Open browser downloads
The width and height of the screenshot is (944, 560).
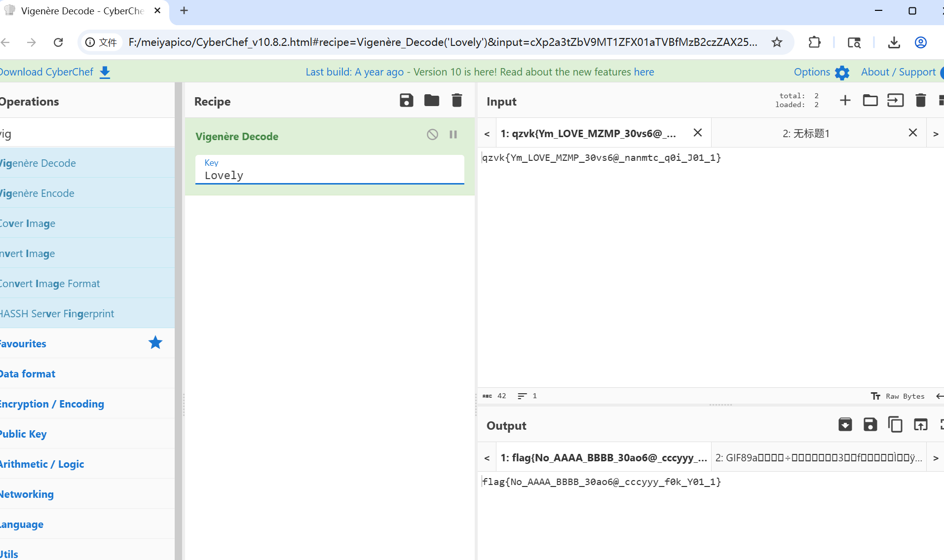point(894,42)
